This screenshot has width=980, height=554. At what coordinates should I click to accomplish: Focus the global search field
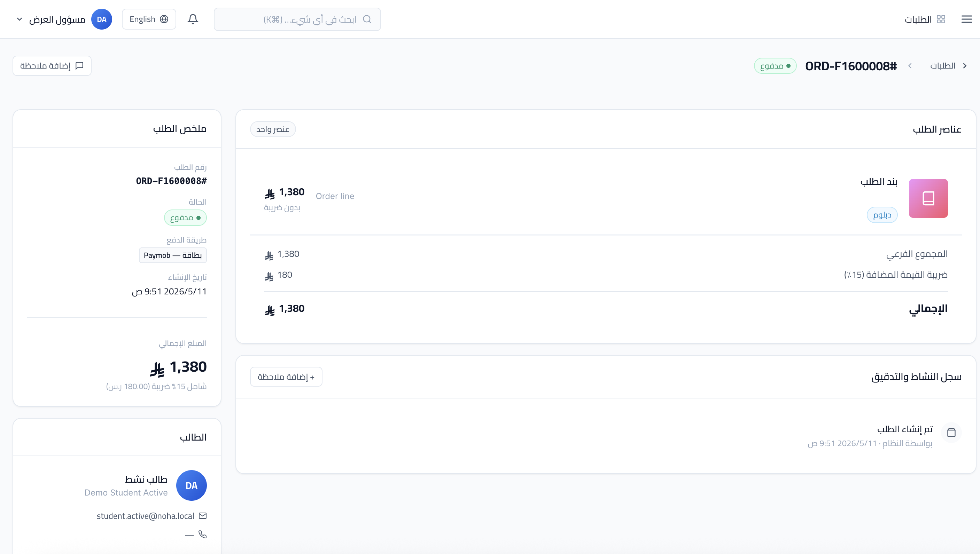pyautogui.click(x=297, y=19)
